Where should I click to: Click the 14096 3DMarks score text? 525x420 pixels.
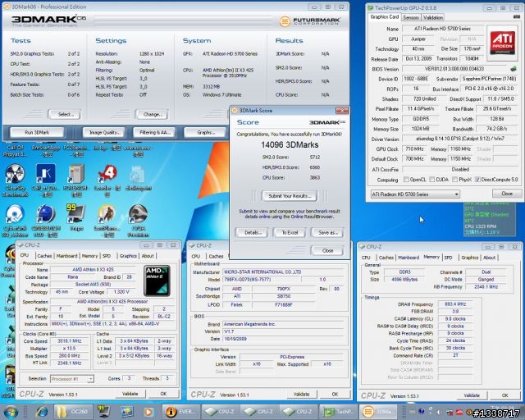pos(290,145)
